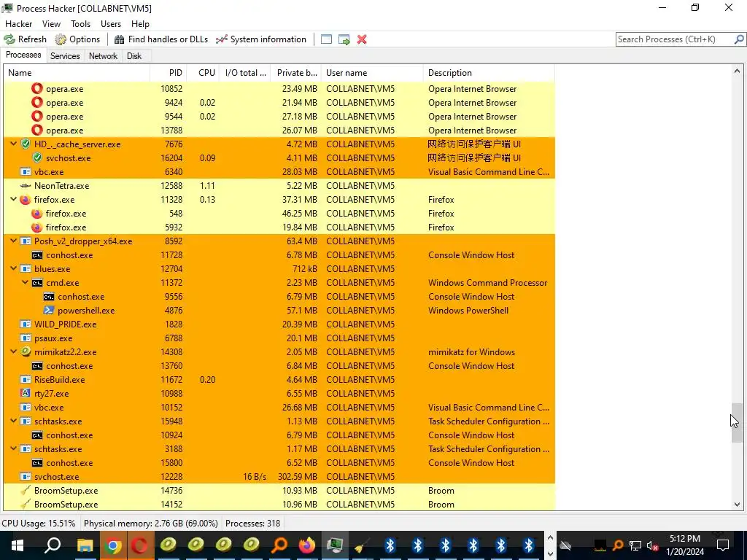Click the Opera icon of PID 10852 row

[x=37, y=88]
